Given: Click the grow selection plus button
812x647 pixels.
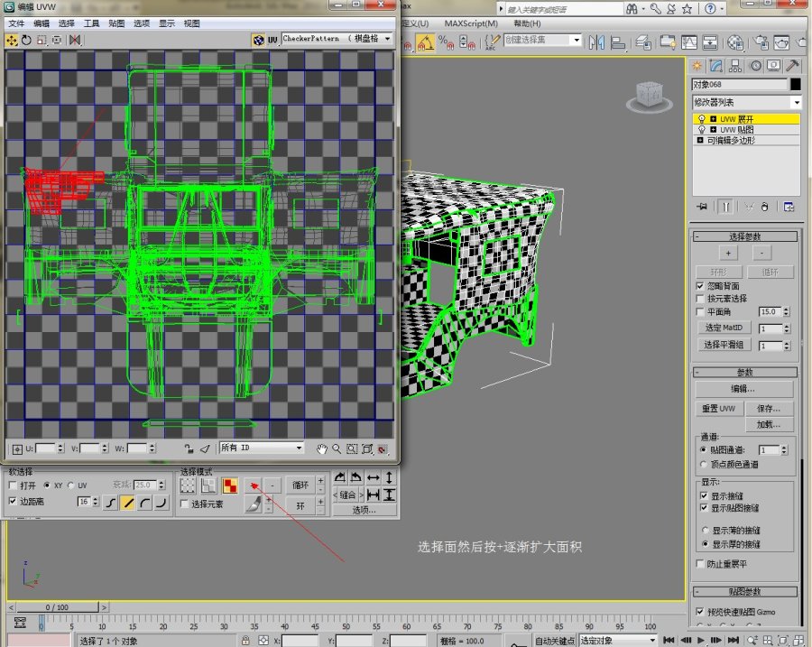Looking at the screenshot, I should 254,485.
